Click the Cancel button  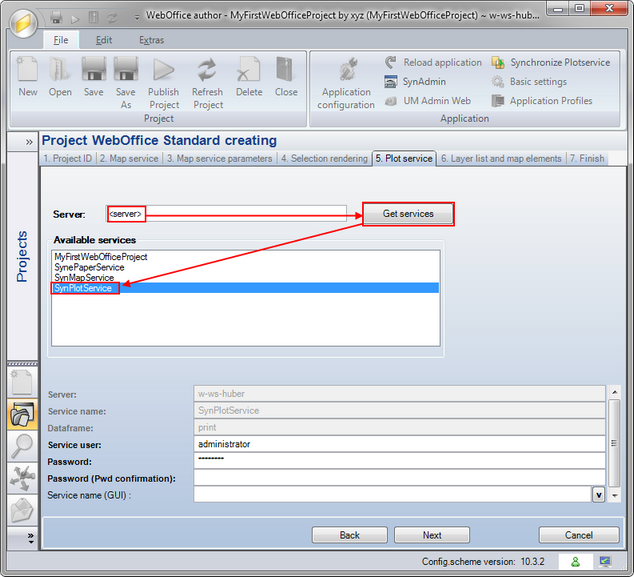pos(579,535)
